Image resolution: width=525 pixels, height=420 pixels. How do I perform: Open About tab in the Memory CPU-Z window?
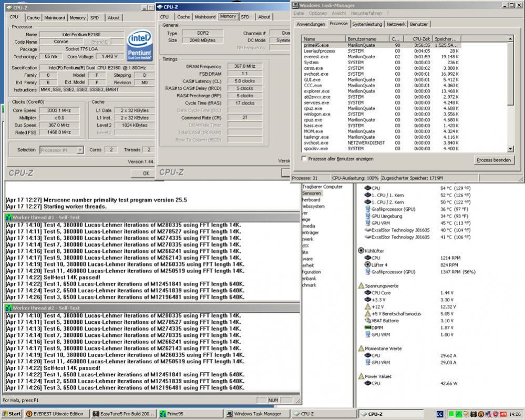(x=264, y=17)
